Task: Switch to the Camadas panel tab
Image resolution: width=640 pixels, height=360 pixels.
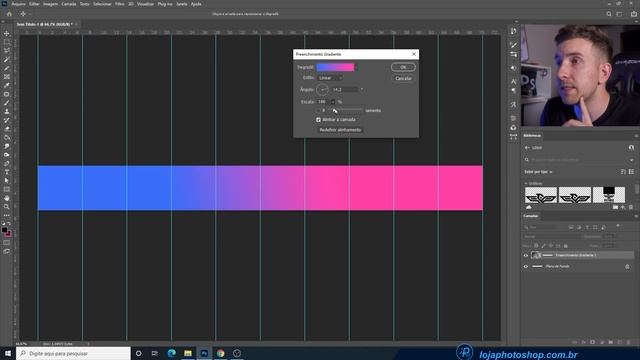Action: click(x=531, y=216)
